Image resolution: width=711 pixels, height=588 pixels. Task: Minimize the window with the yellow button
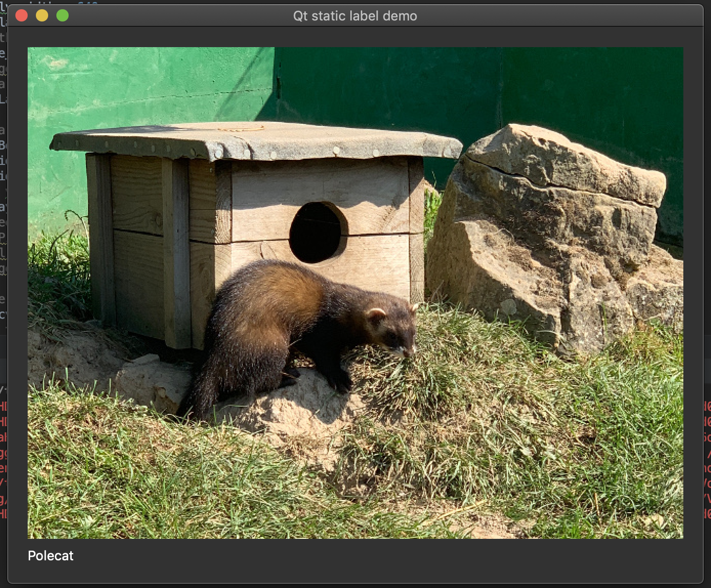(x=42, y=16)
